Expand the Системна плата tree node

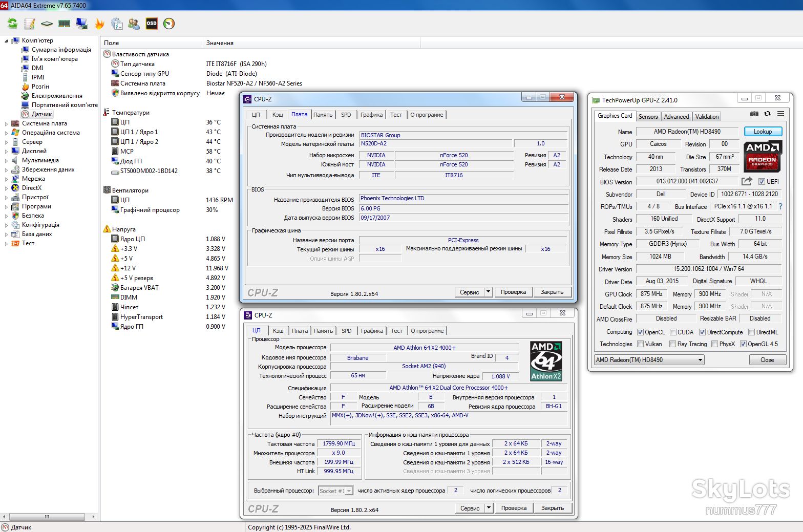click(x=6, y=123)
